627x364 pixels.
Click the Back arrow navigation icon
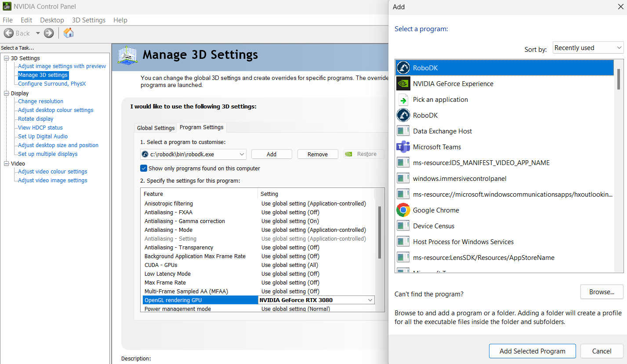[9, 33]
